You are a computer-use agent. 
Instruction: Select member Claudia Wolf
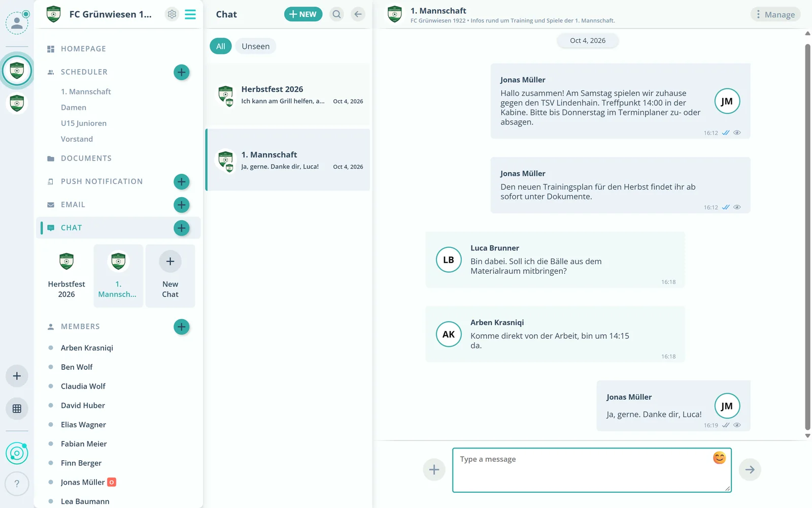pos(83,387)
